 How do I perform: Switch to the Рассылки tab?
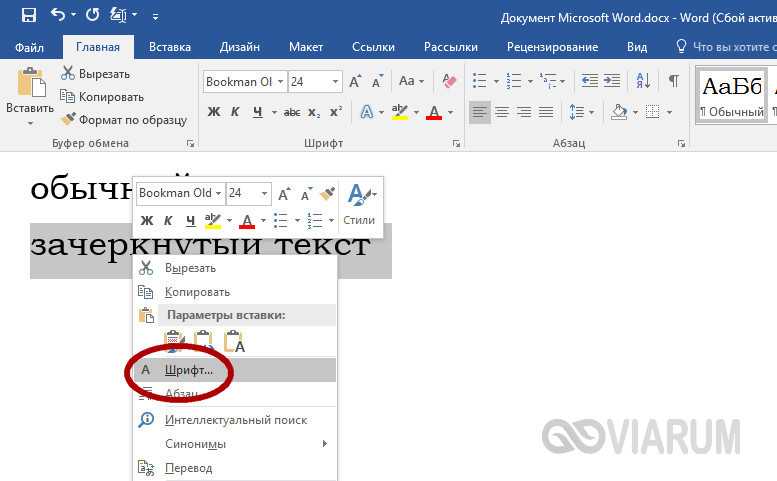click(x=450, y=47)
